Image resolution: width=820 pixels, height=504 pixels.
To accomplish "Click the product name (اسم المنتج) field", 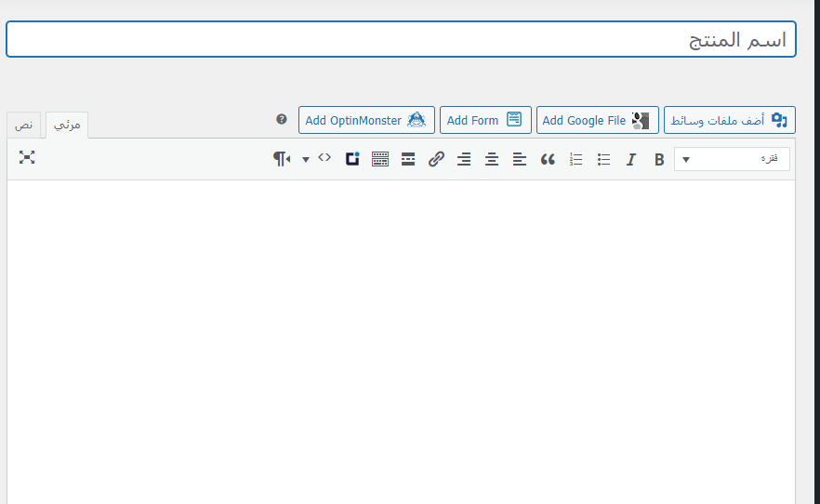I will click(401, 40).
